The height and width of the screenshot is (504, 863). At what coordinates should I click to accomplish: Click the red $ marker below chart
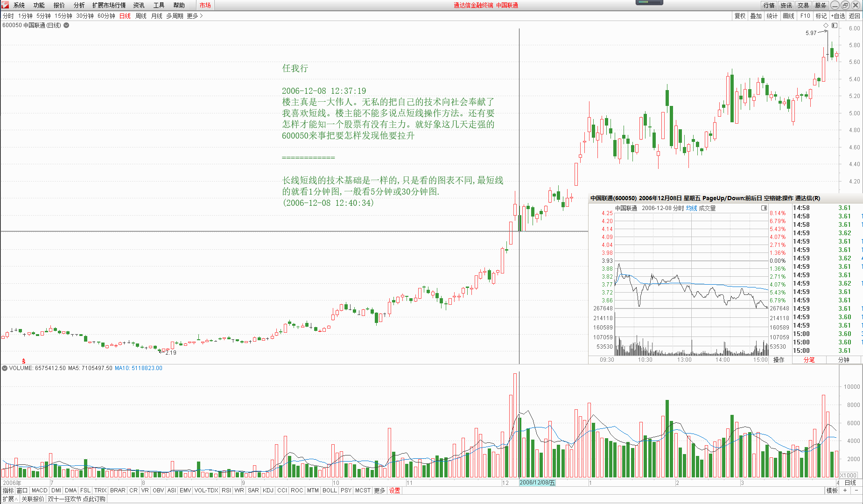tap(23, 361)
